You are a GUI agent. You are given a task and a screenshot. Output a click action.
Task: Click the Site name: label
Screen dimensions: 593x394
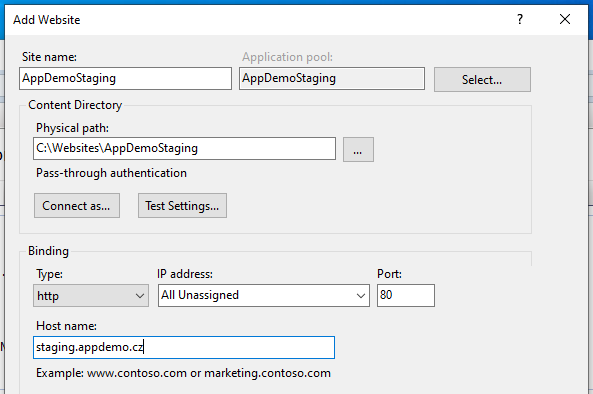click(49, 57)
